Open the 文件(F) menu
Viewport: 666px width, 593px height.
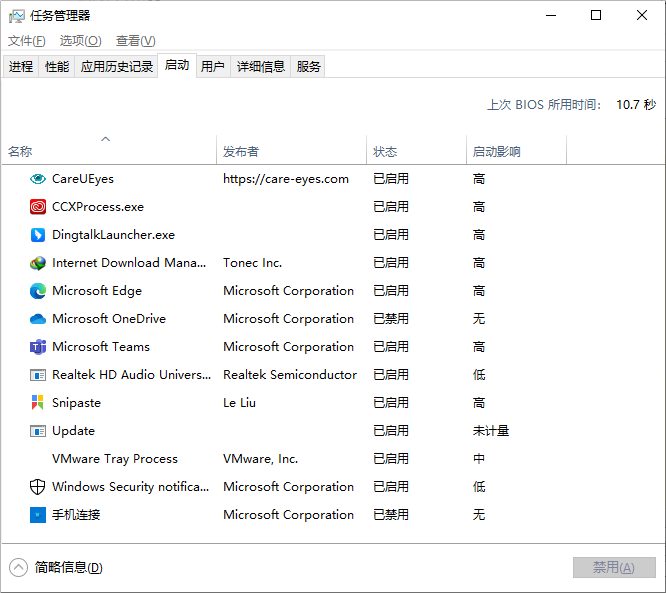pos(26,41)
